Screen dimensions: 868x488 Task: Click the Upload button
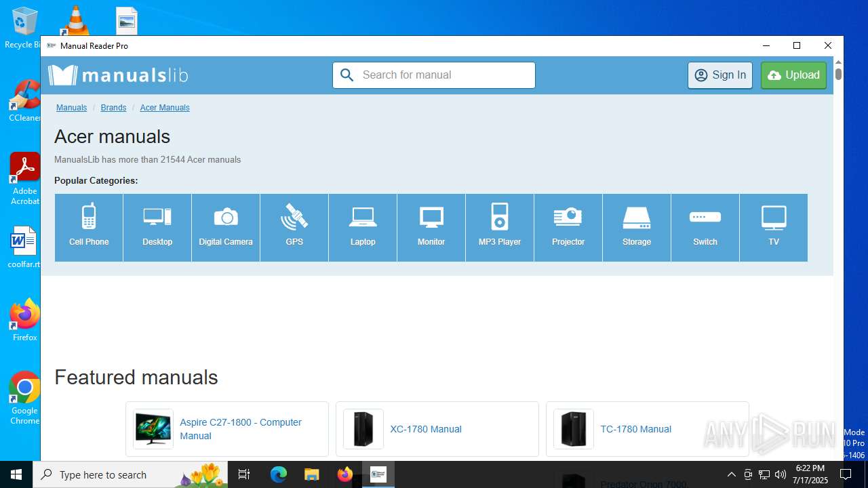793,75
